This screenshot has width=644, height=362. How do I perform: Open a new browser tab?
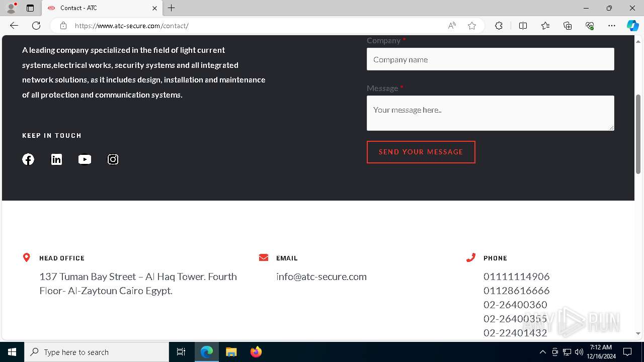(x=172, y=8)
